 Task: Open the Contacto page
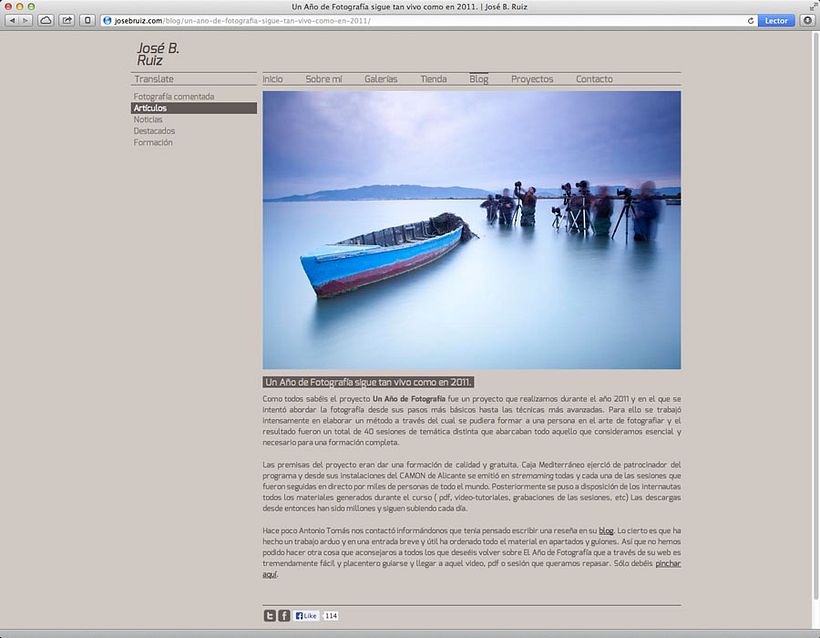point(593,78)
